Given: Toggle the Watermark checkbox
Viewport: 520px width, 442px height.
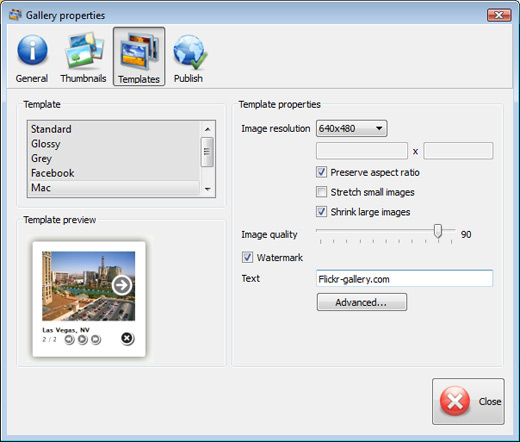Looking at the screenshot, I should pyautogui.click(x=247, y=257).
